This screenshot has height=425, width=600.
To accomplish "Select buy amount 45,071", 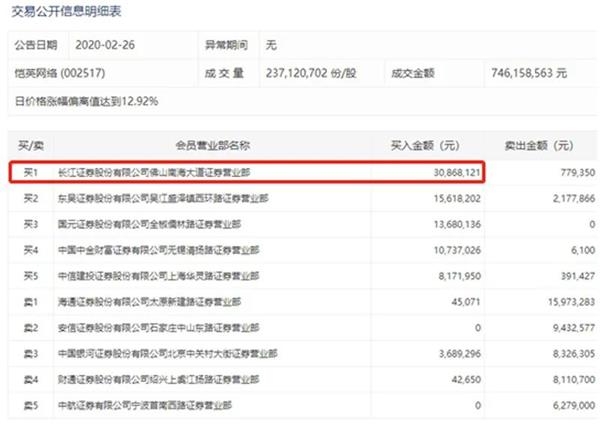I will pyautogui.click(x=466, y=302).
